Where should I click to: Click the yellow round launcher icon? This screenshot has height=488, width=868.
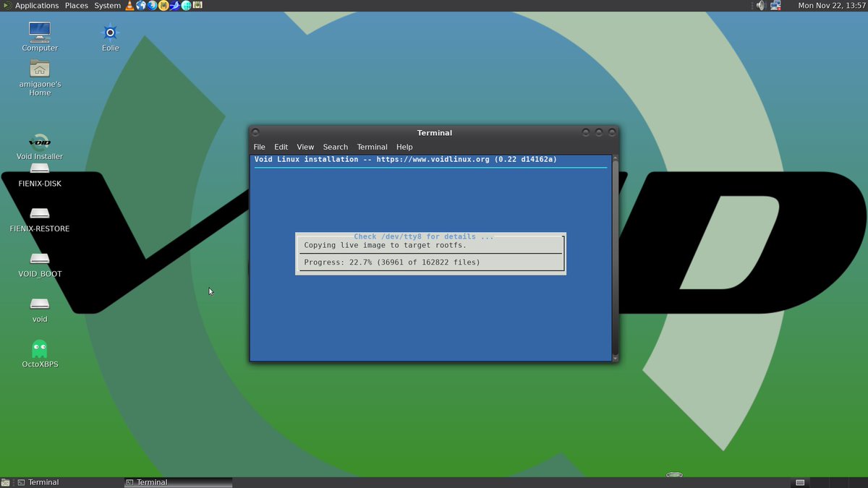[163, 5]
